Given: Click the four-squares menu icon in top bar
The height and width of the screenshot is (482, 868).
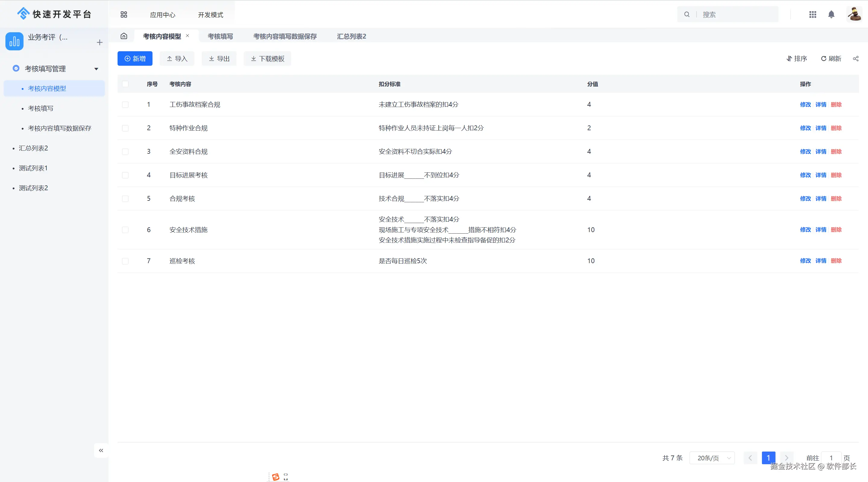Looking at the screenshot, I should point(124,14).
